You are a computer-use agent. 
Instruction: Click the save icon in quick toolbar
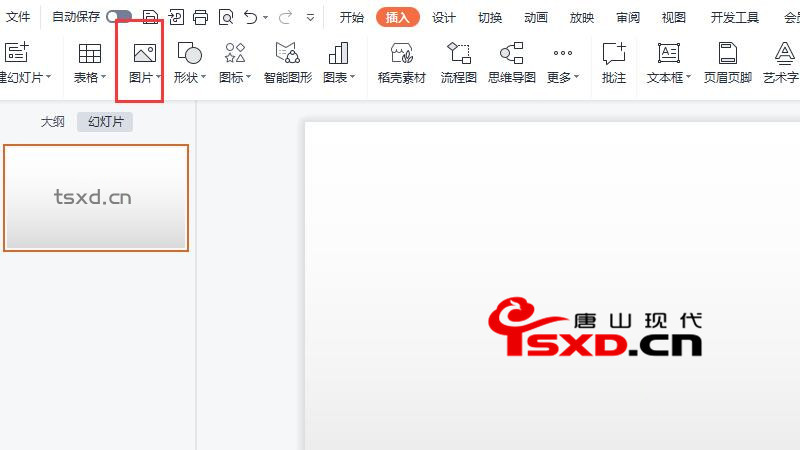click(x=150, y=17)
